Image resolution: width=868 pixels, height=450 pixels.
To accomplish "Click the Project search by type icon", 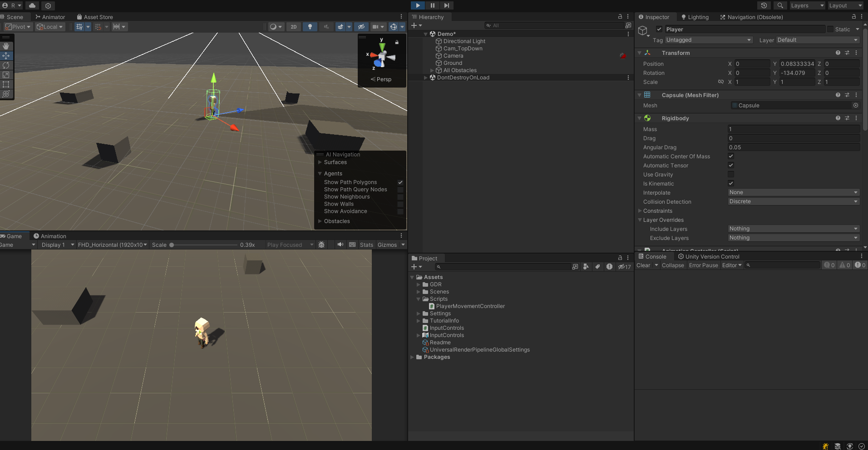I will coord(586,267).
